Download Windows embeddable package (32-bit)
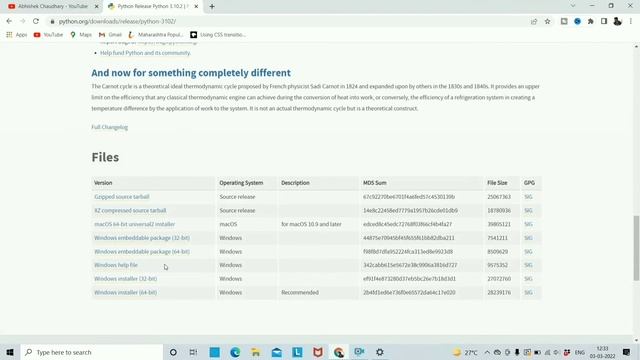 coord(142,238)
